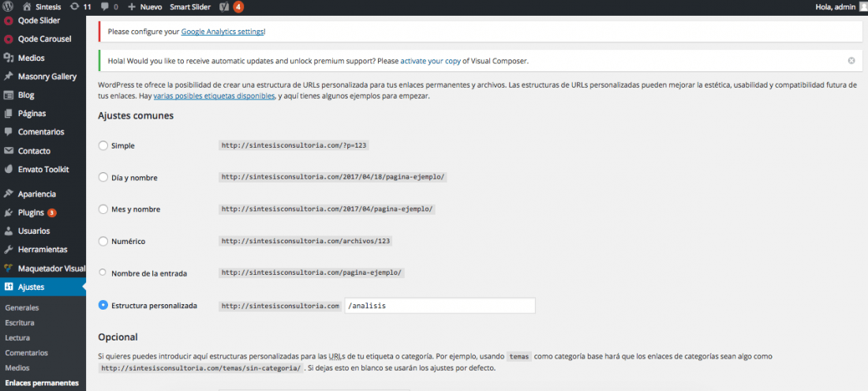
Task: Click the Masonry Gallery pin icon
Action: tap(9, 77)
